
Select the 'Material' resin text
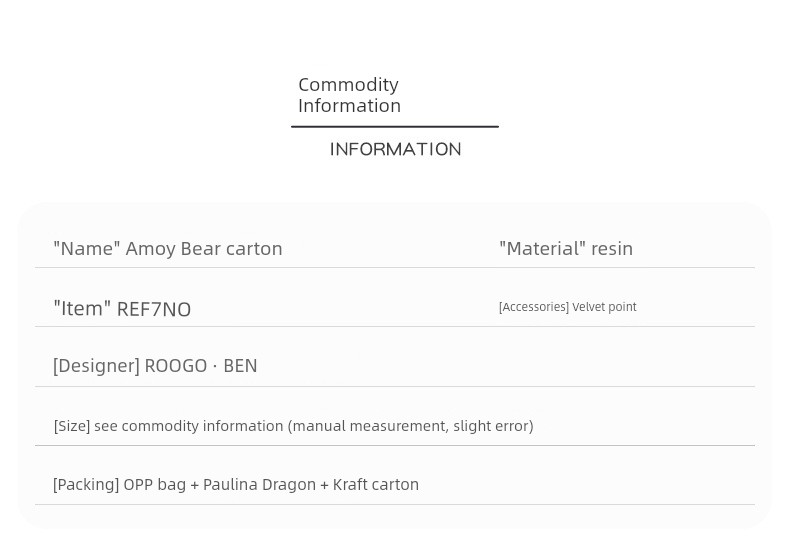pos(566,248)
